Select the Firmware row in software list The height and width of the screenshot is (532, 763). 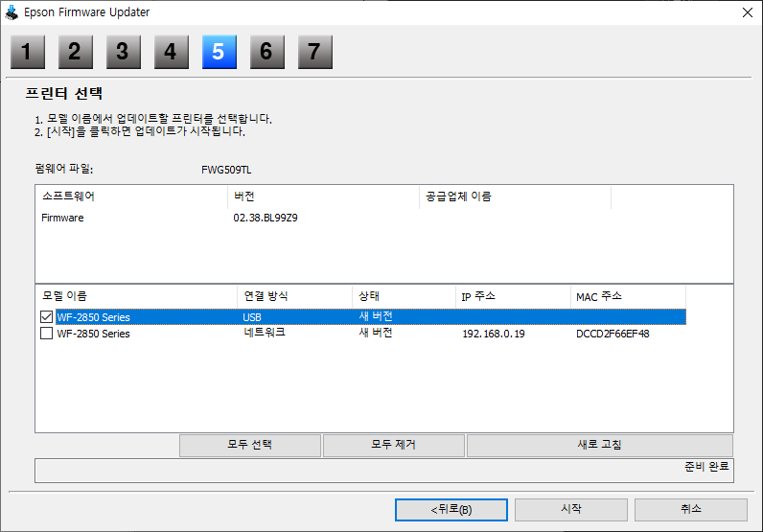pyautogui.click(x=62, y=218)
